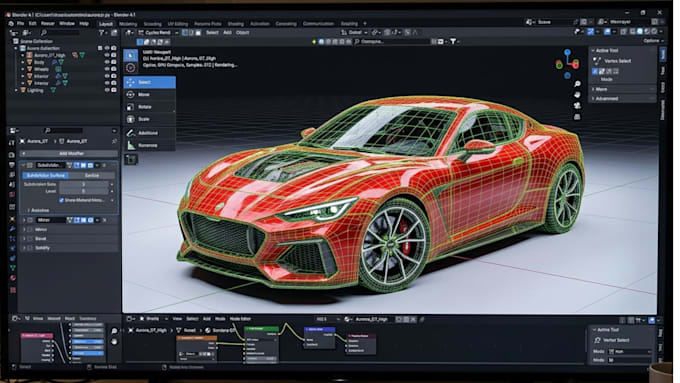Click the Subdivision Surface type button
The image size is (680, 383).
pyautogui.click(x=46, y=175)
